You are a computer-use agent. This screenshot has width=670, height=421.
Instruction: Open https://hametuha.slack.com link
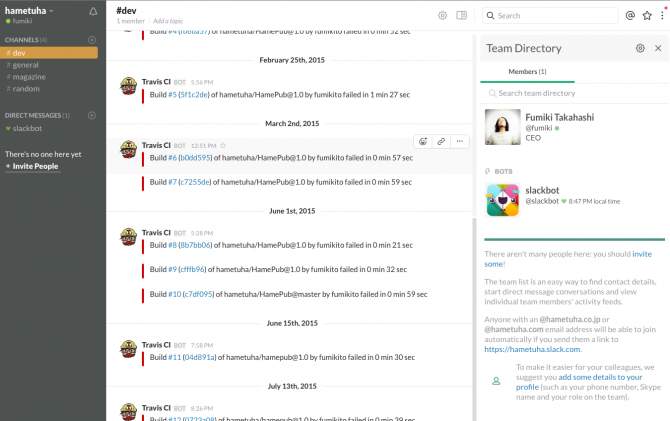coord(532,349)
